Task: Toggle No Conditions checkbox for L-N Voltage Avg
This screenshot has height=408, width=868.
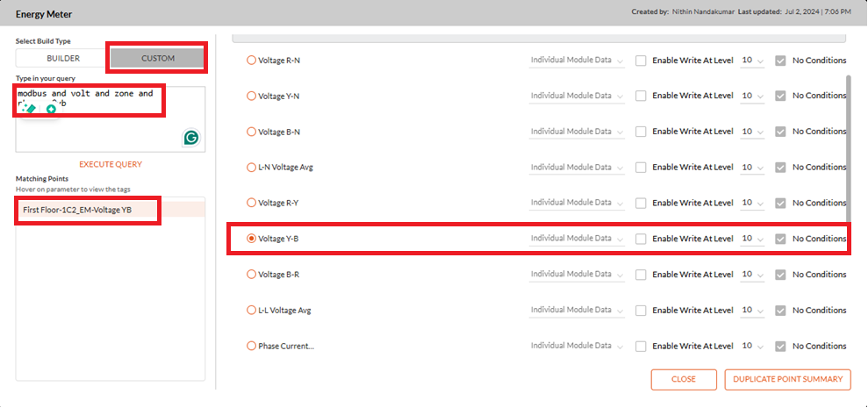Action: tap(780, 168)
